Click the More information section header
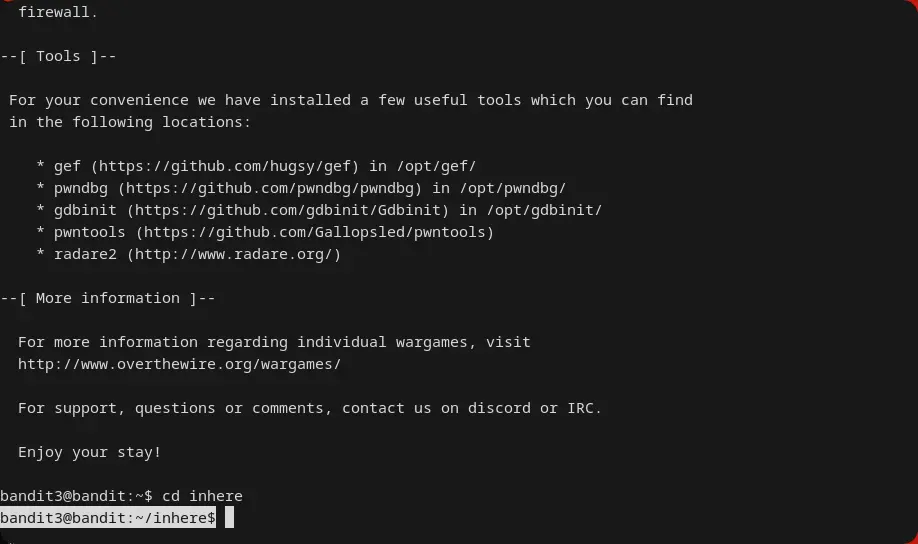 [x=108, y=298]
